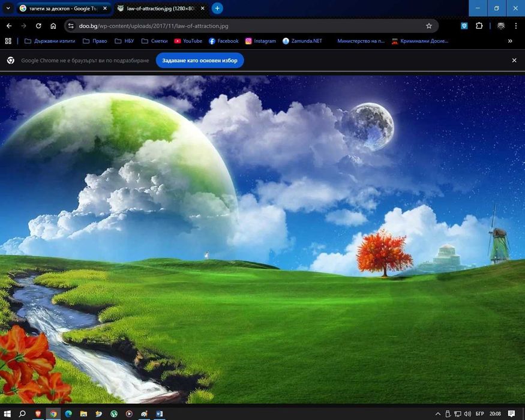Screen dimensions: 525x420
Task: Open the blue shield extension
Action: pyautogui.click(x=464, y=26)
